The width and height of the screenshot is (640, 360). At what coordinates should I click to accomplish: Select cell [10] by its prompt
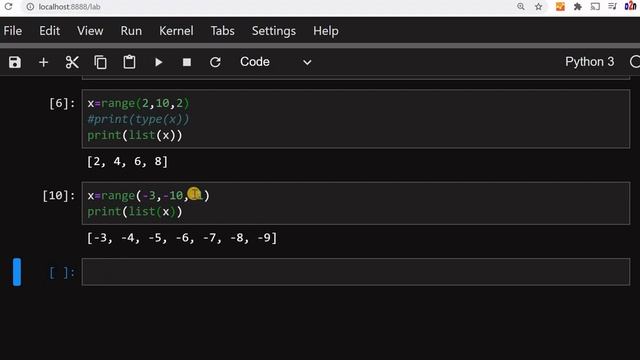click(59, 196)
